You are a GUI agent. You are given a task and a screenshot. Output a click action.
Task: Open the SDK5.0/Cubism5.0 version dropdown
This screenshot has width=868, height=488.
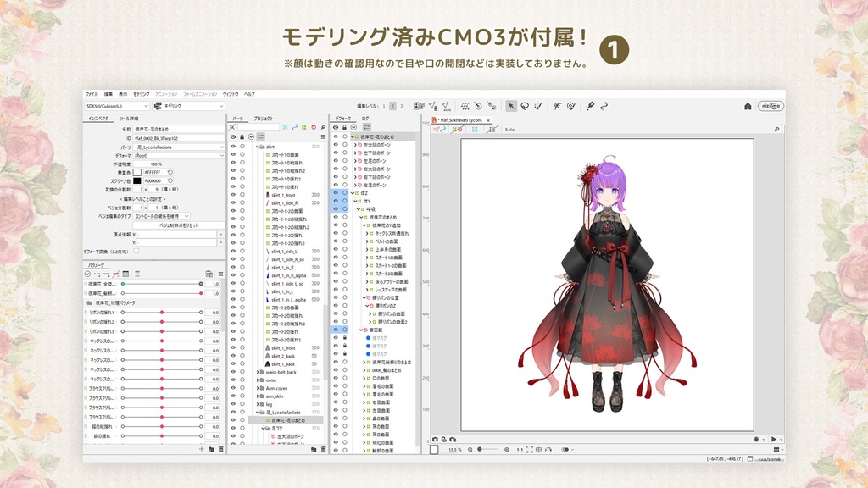point(116,106)
